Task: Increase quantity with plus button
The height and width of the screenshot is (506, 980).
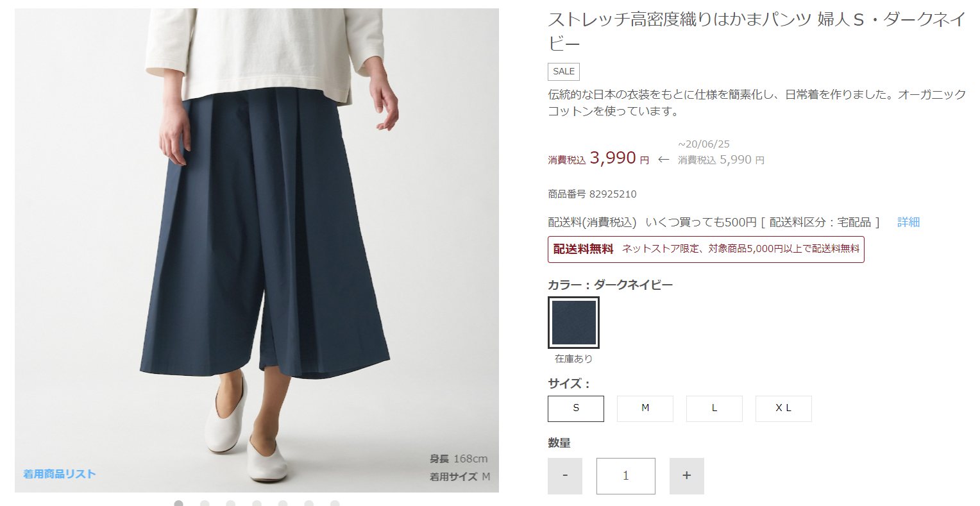Action: 687,476
